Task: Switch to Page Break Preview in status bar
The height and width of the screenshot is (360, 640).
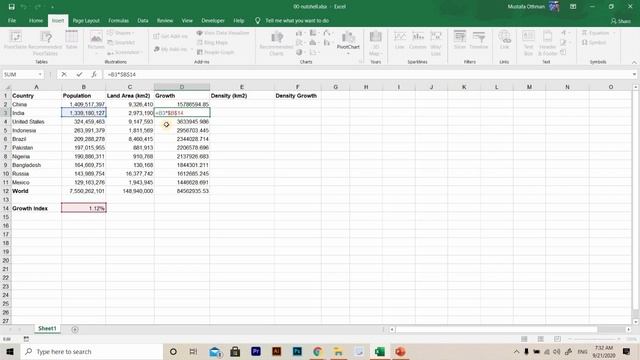Action: [557, 339]
